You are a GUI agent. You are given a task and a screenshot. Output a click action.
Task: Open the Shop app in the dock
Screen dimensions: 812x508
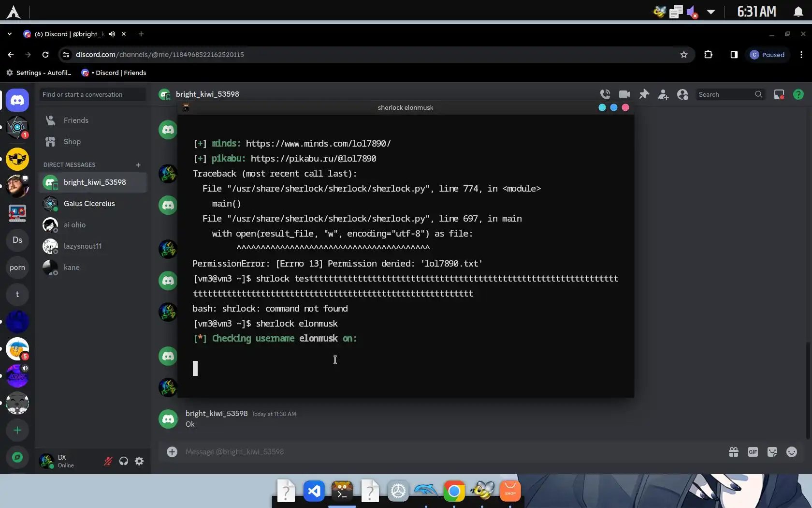[x=510, y=492]
